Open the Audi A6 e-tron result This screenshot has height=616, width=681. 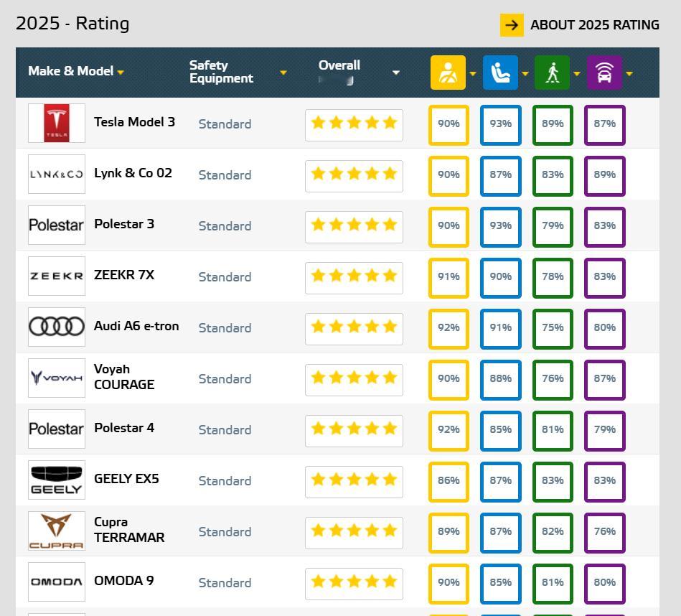(136, 326)
